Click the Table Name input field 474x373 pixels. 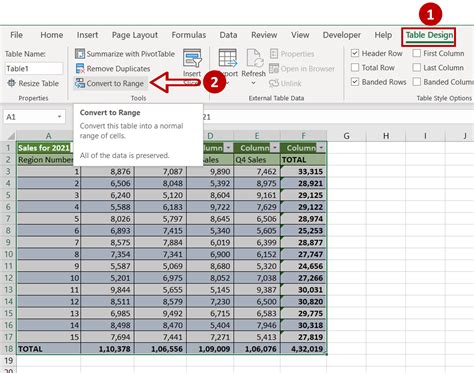click(x=34, y=69)
